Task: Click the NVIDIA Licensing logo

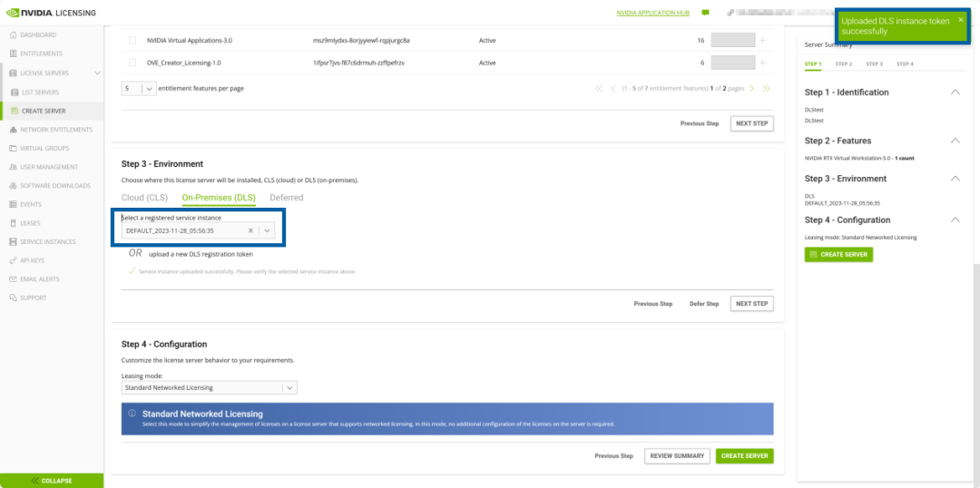Action: [51, 13]
